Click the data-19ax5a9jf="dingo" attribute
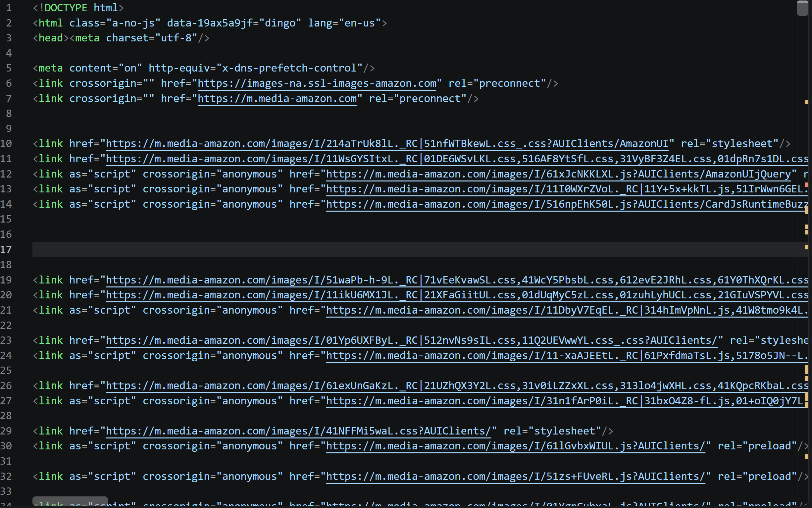Screen dimensions: 812x508 click(234, 23)
